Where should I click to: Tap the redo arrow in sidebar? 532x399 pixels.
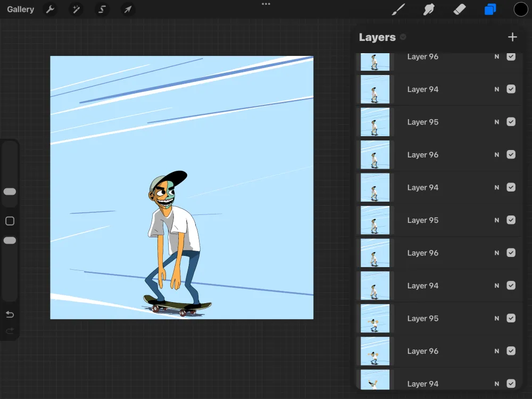pos(10,330)
